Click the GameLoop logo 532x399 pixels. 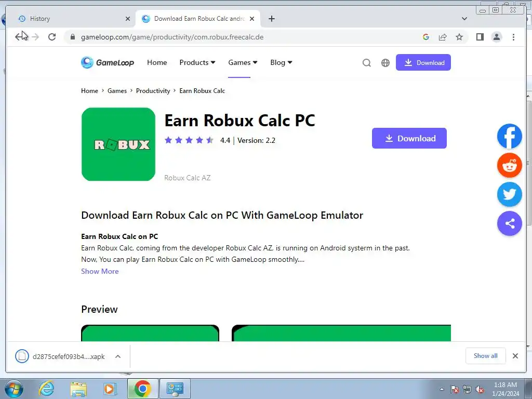pos(108,62)
